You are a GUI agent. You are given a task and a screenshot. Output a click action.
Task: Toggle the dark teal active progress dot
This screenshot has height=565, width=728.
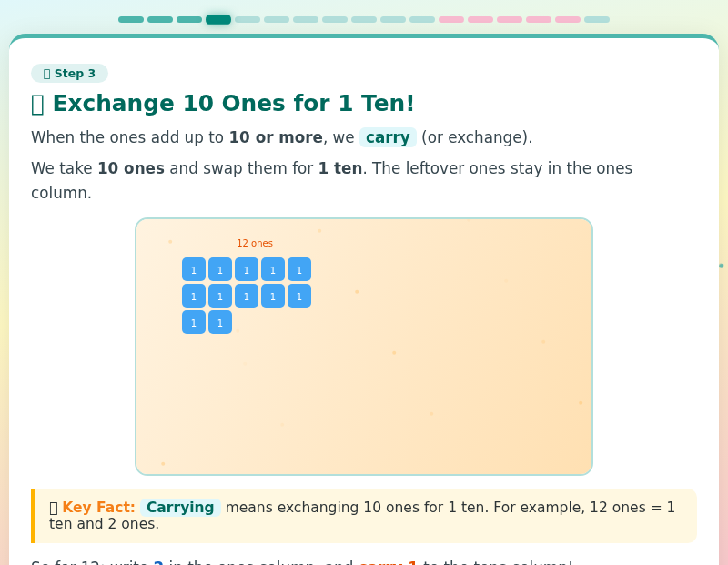click(x=218, y=18)
